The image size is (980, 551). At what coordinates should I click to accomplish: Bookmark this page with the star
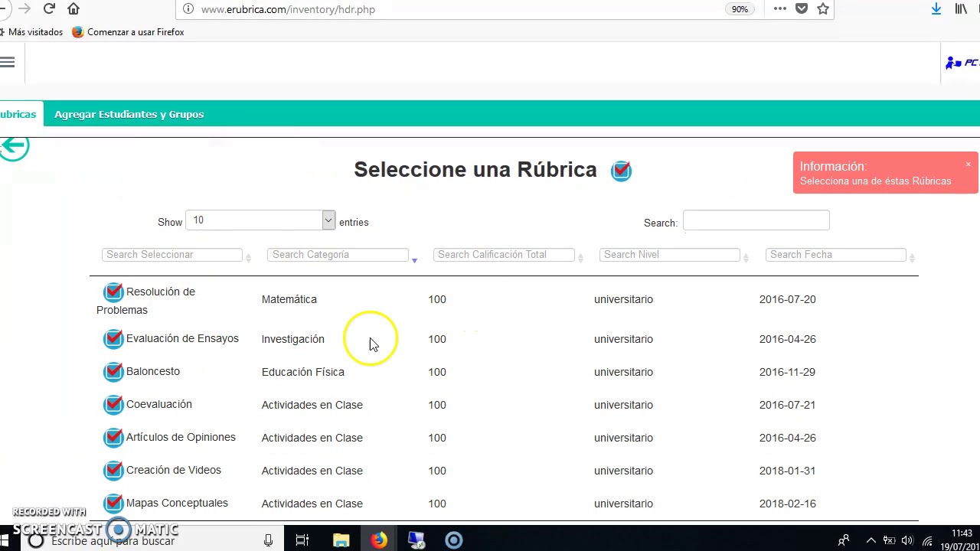click(x=823, y=9)
